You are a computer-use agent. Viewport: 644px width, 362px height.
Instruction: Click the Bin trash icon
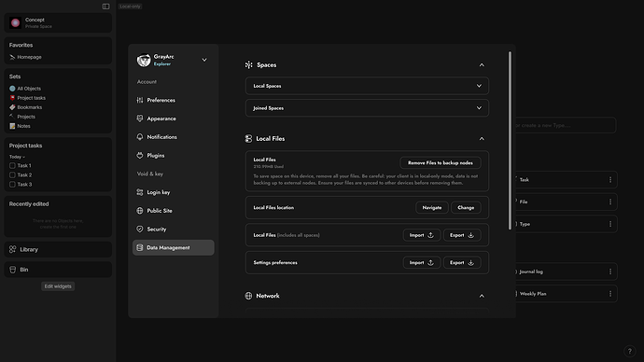[x=13, y=270]
